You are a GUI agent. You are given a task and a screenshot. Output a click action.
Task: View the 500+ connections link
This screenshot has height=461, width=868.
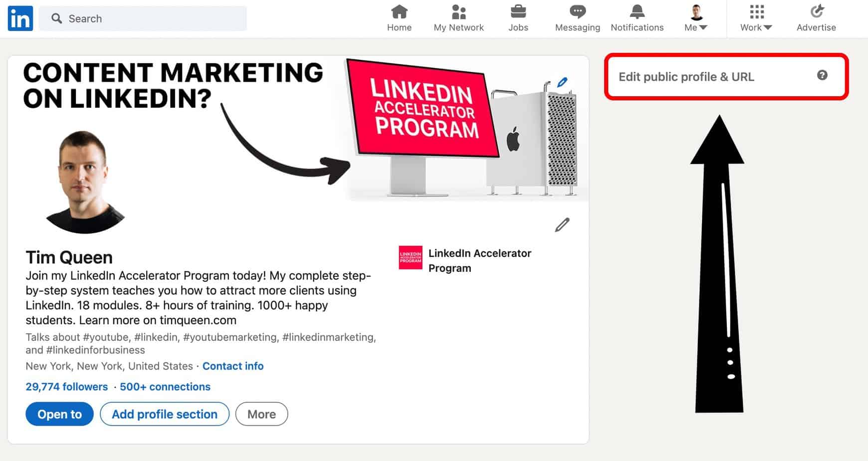click(165, 387)
